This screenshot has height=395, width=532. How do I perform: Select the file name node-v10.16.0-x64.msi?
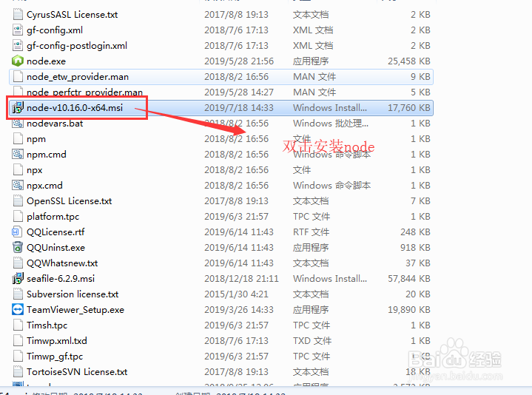click(x=75, y=108)
